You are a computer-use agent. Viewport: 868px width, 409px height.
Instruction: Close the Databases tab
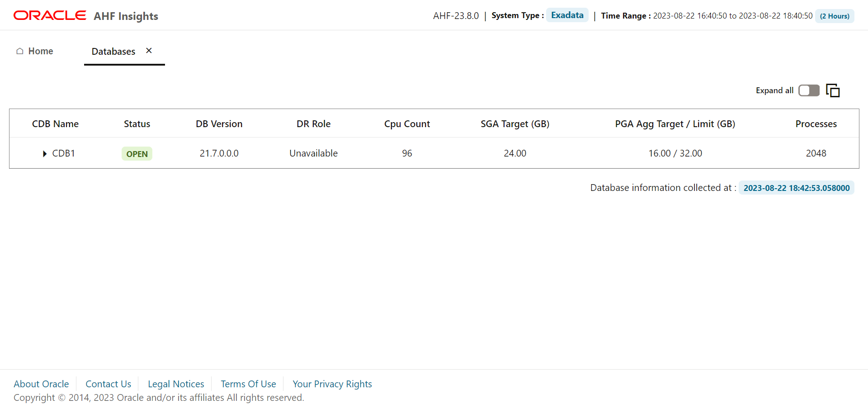[149, 51]
